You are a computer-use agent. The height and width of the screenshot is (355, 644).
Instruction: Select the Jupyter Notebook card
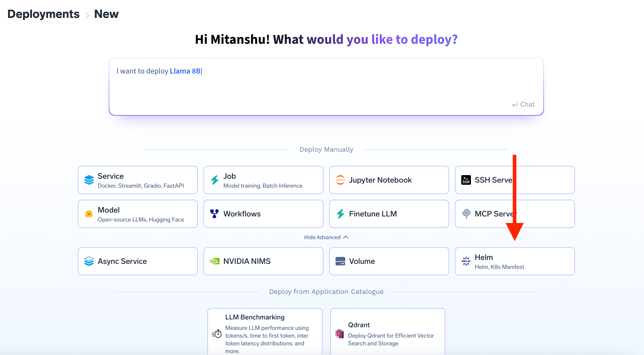[x=389, y=180]
